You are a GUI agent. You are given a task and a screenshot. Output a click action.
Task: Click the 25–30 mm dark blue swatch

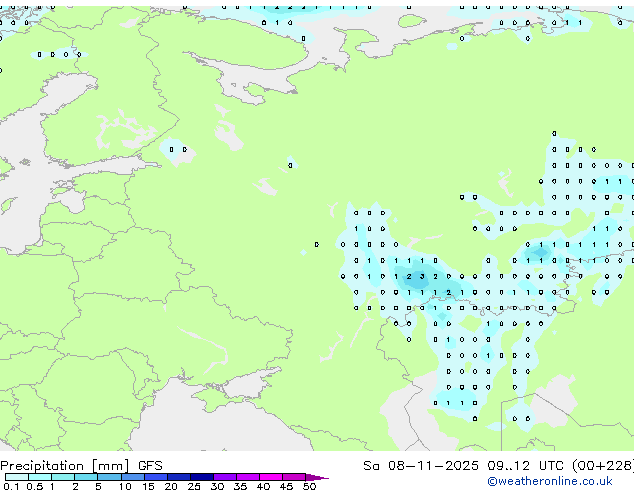(201, 477)
